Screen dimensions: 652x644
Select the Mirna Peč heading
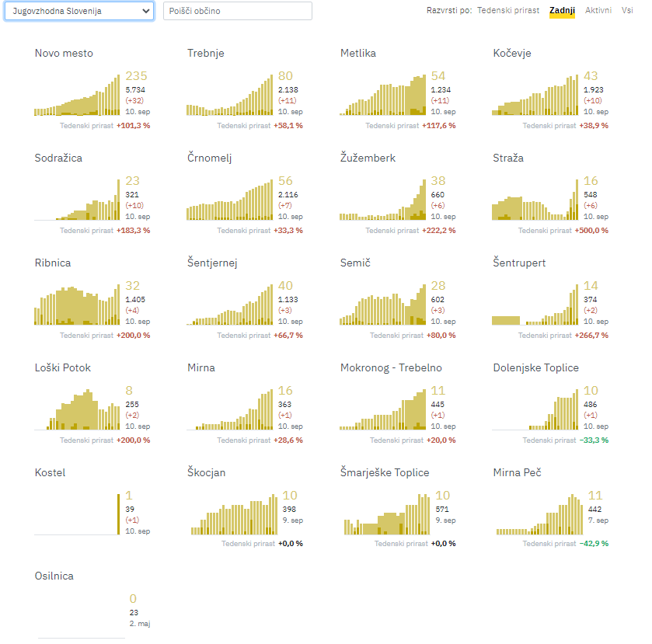coord(517,473)
